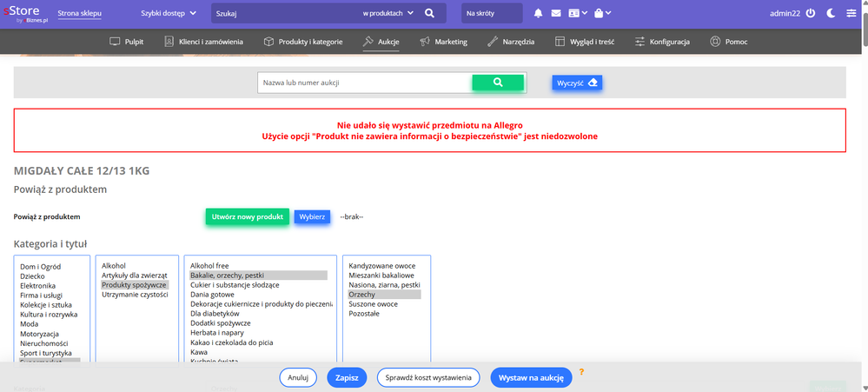Open the notifications bell

[x=538, y=13]
